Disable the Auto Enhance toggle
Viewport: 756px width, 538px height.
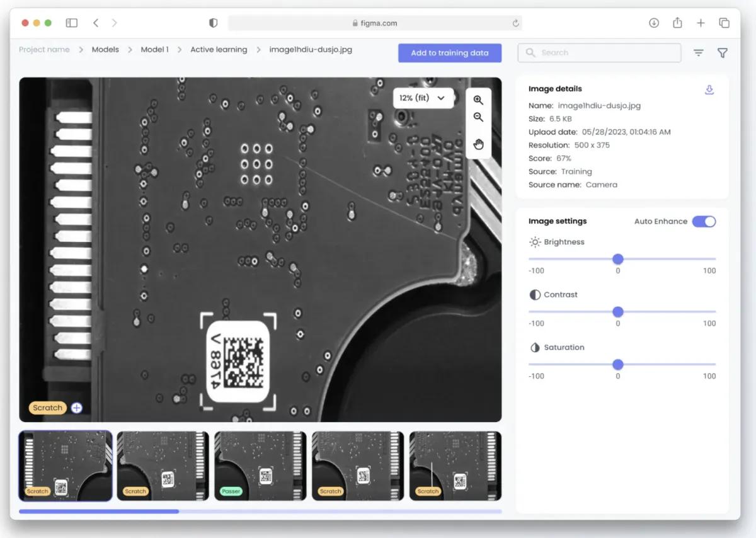[x=704, y=221]
